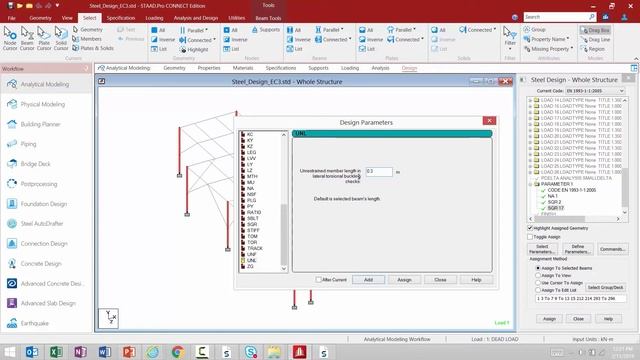
Task: Click Add in Design Parameters dialog
Action: tap(368, 280)
